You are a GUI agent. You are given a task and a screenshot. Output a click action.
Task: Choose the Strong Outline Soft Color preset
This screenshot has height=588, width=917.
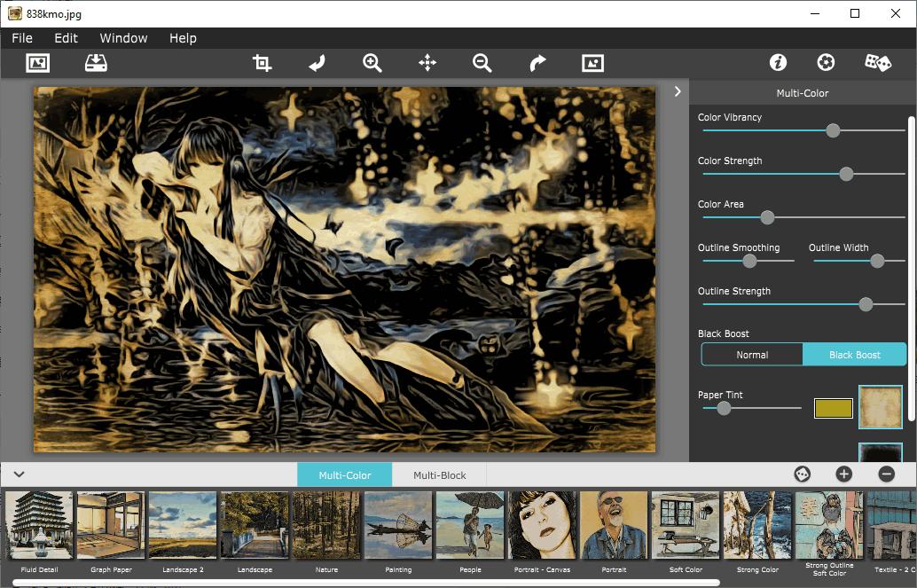tap(829, 525)
